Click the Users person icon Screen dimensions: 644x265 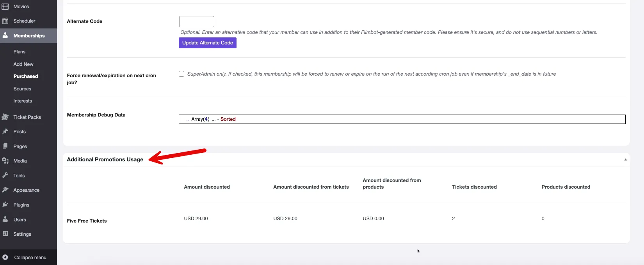coord(5,219)
